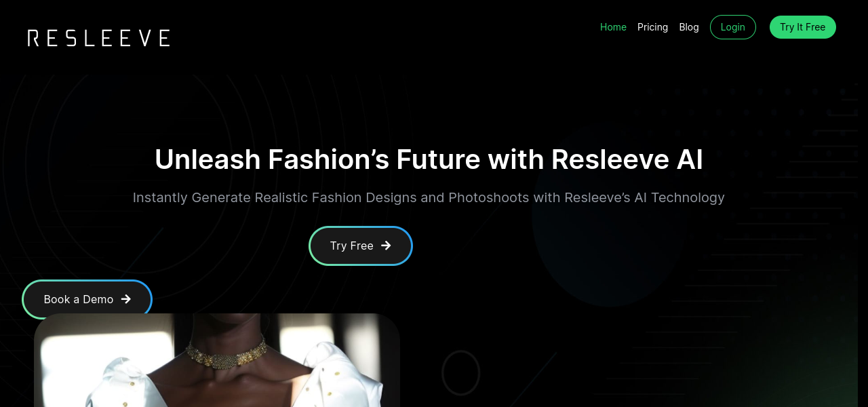
Task: Click the small oval outline decoration
Action: 461,372
